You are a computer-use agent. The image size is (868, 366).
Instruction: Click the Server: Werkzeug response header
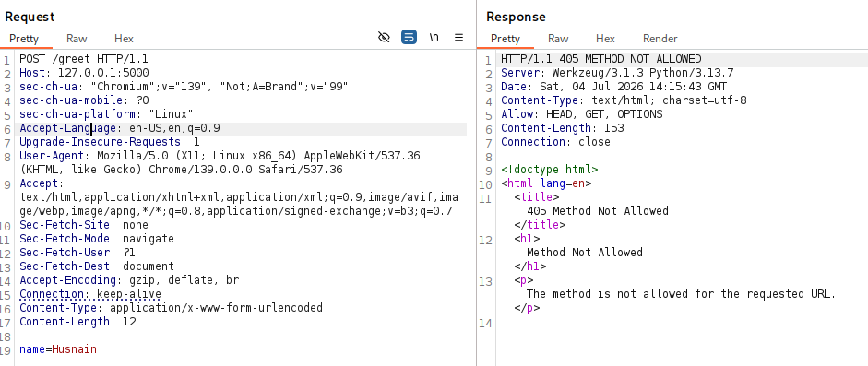617,73
